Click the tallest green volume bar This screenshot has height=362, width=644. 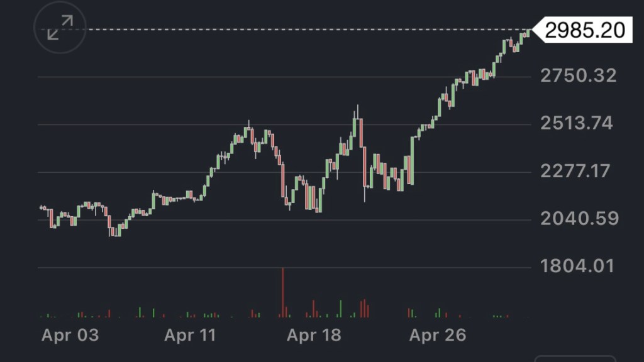tap(340, 309)
